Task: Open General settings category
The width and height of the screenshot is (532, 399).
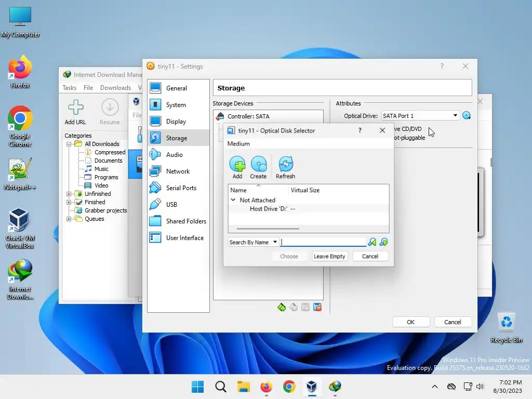Action: (179, 88)
